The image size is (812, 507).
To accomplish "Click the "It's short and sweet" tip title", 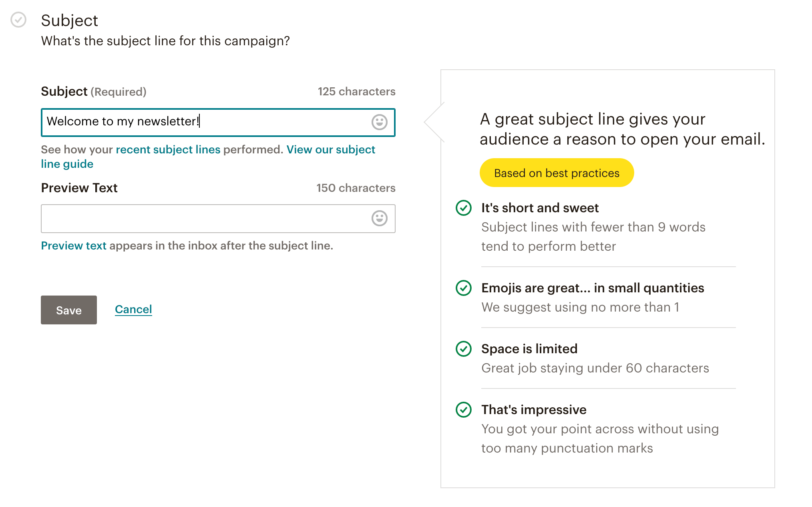I will coord(540,208).
